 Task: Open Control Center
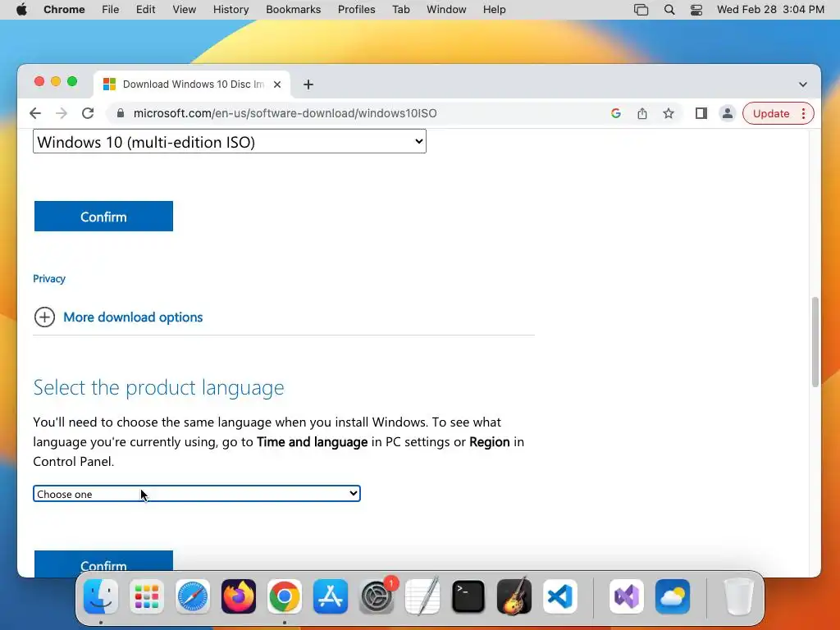click(696, 10)
